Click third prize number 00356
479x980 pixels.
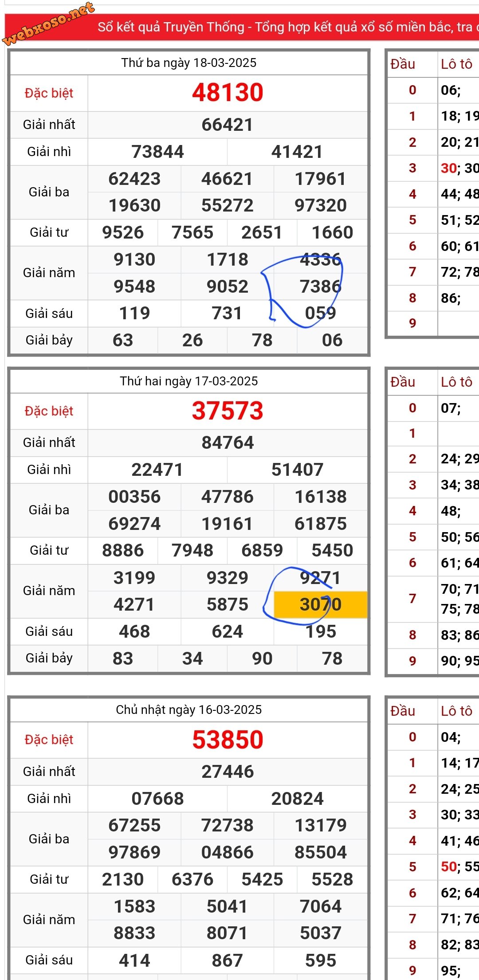point(134,497)
